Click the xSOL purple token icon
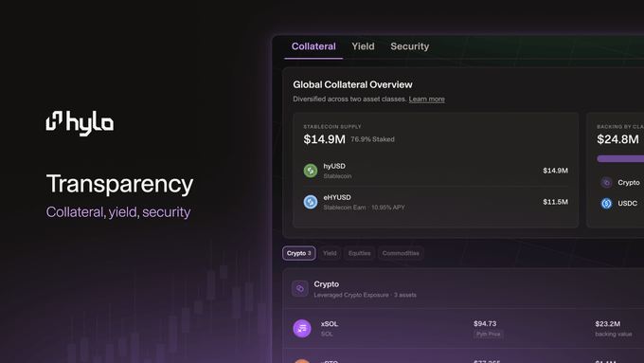Image resolution: width=644 pixels, height=363 pixels. (302, 328)
